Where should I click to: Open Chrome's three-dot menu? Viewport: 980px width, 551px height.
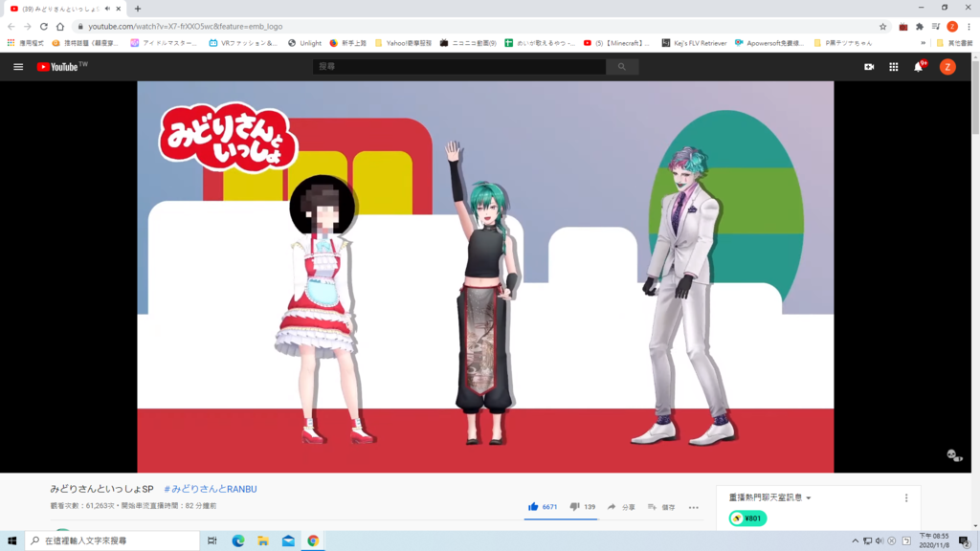tap(969, 26)
